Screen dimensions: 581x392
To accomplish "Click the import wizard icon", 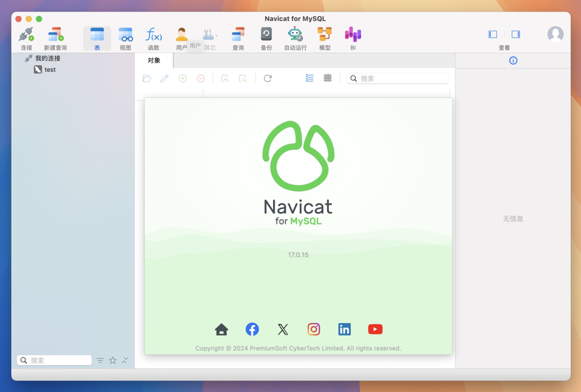I will [x=225, y=78].
